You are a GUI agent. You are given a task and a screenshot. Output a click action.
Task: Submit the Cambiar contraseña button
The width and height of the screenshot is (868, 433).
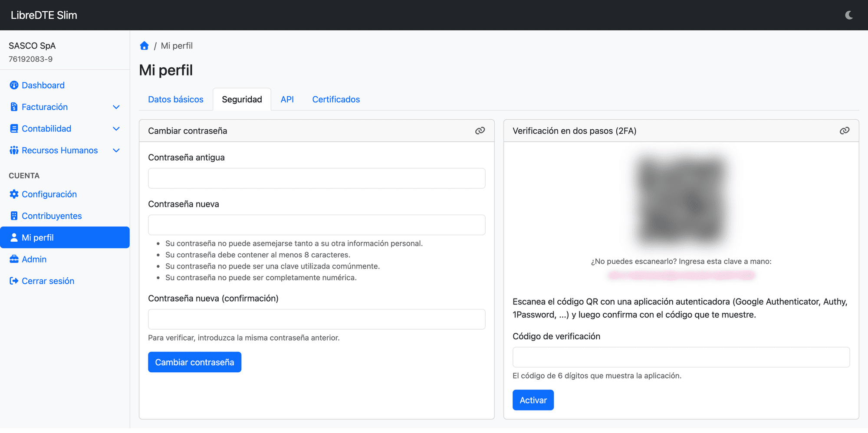point(194,362)
